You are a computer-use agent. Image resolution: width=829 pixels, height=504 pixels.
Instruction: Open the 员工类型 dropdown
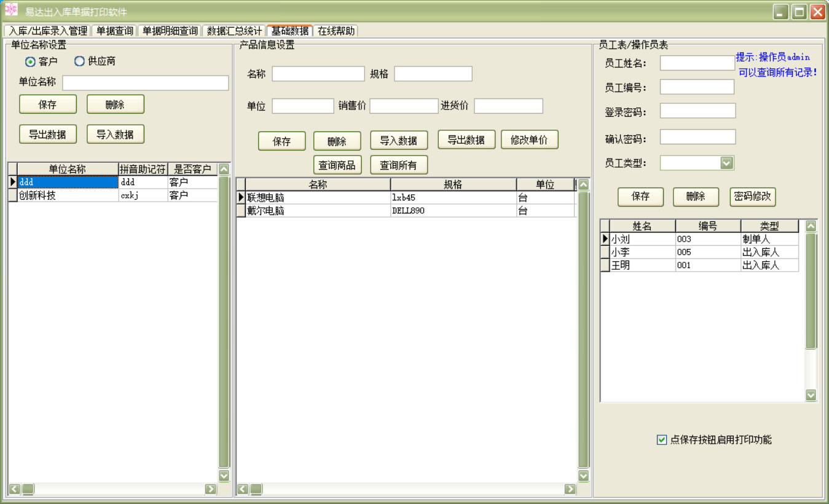point(727,163)
